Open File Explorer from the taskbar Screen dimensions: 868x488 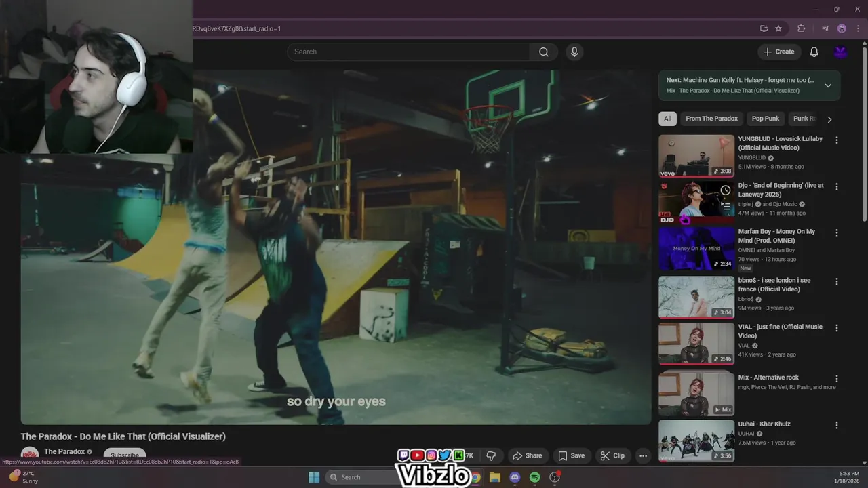[494, 477]
